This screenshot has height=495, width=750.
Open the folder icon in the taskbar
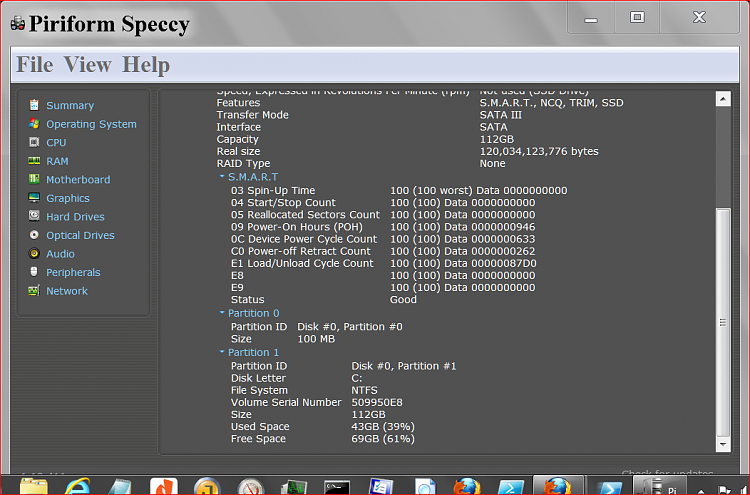pos(34,487)
